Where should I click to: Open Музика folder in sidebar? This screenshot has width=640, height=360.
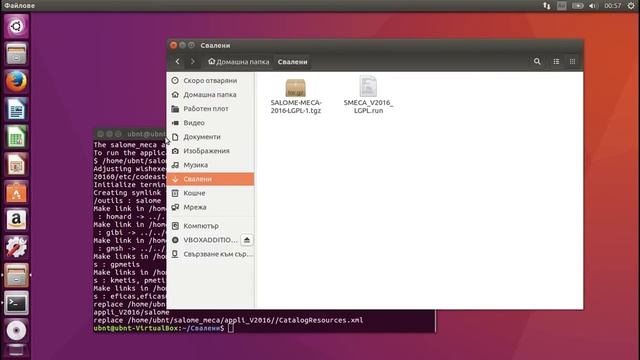210,165
